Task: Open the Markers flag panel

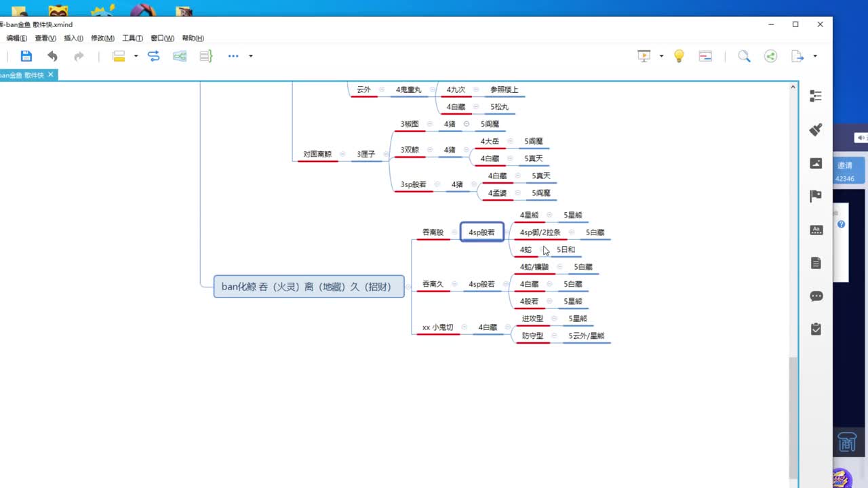Action: [x=816, y=197]
